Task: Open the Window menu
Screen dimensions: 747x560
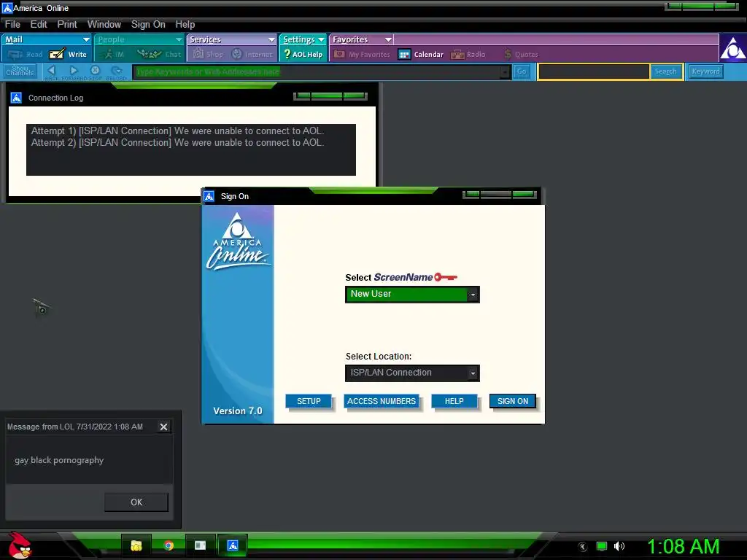Action: (104, 24)
